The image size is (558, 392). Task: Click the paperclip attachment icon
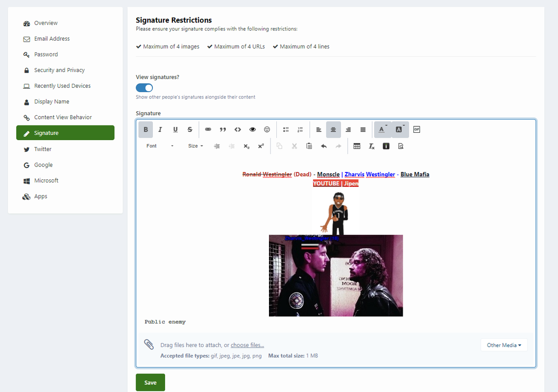coord(149,344)
